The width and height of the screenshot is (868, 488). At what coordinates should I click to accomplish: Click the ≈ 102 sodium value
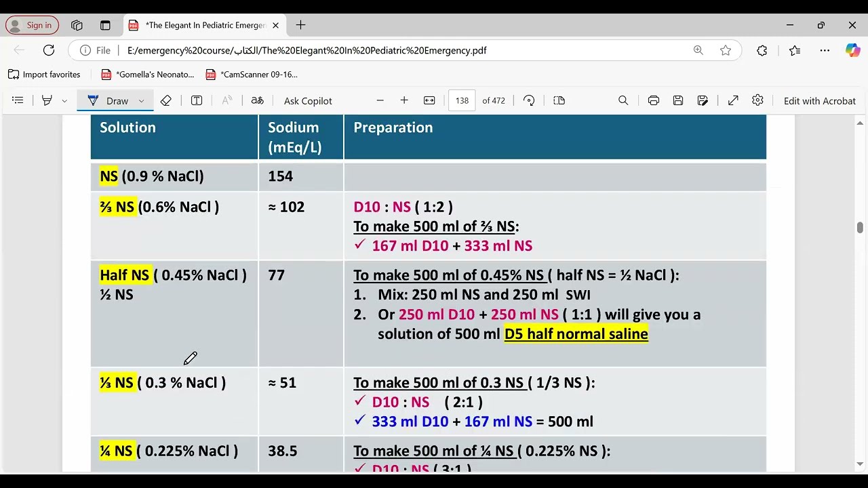(286, 207)
